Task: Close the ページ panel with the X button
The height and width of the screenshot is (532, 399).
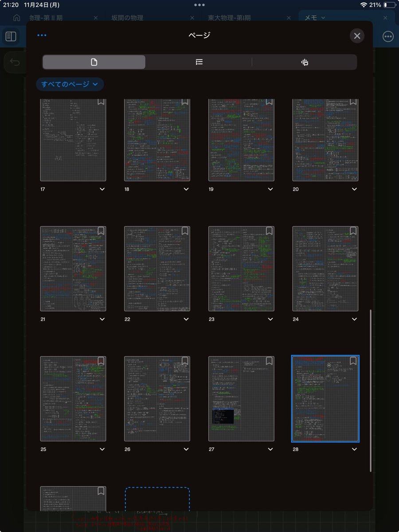Action: 357,35
